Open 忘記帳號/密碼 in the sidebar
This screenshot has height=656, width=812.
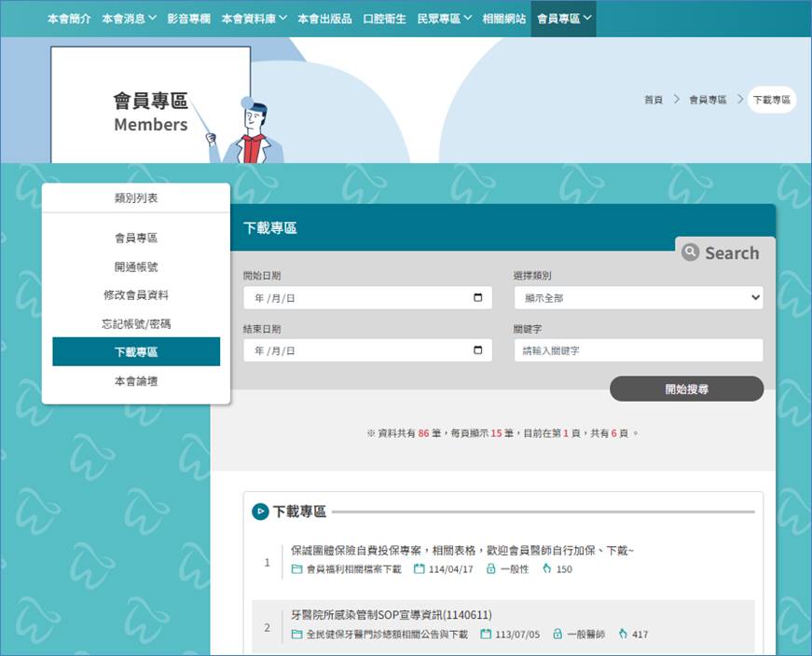[136, 324]
